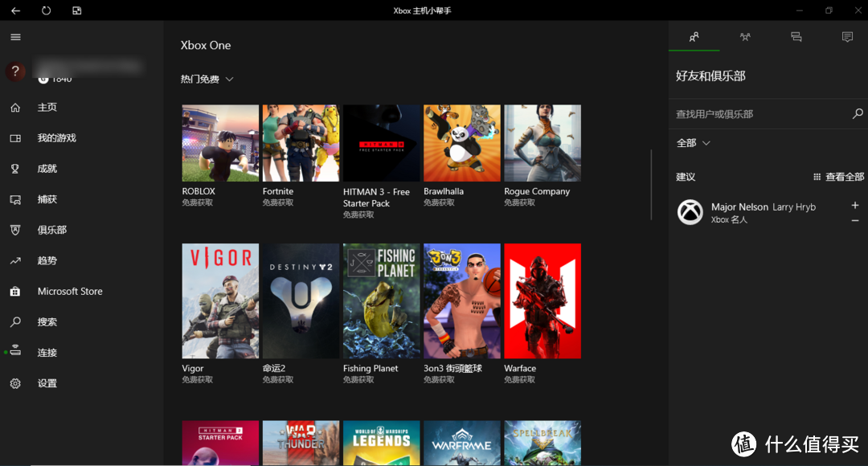This screenshot has width=868, height=466.
Task: Switch to the friends tab icon
Action: click(694, 37)
